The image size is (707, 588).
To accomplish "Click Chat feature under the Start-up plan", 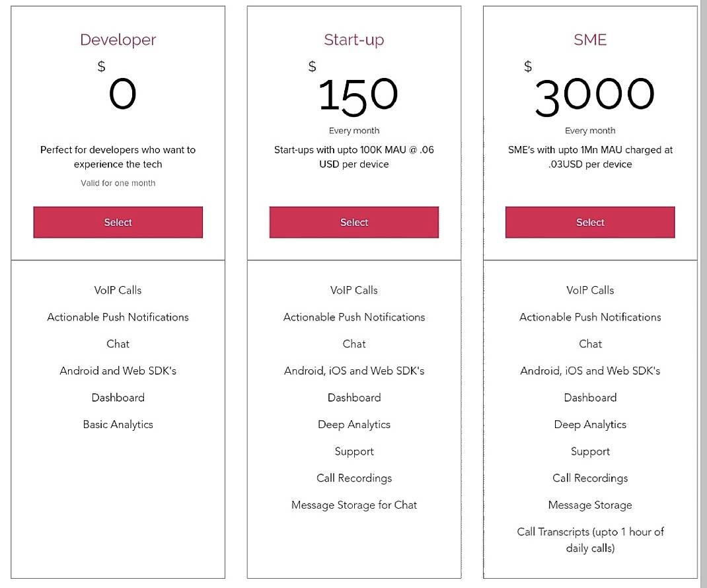I will [x=353, y=344].
